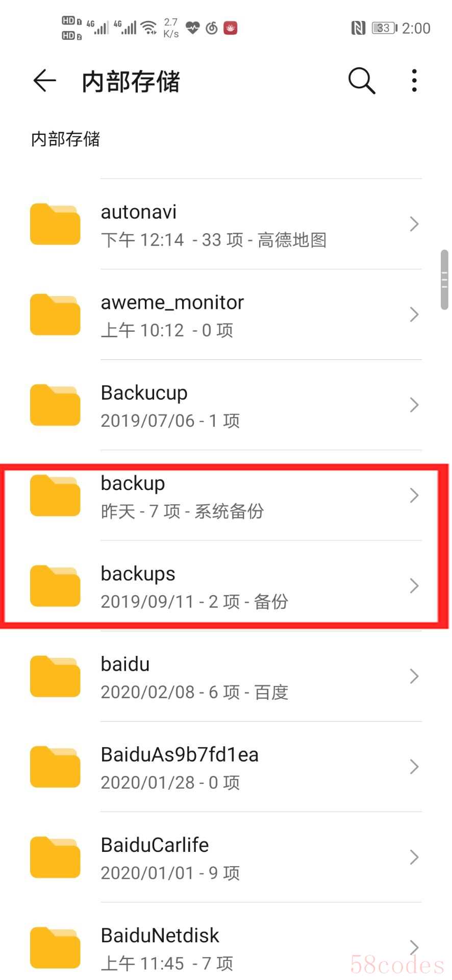
Task: Tap the autonavi folder icon
Action: tap(55, 225)
